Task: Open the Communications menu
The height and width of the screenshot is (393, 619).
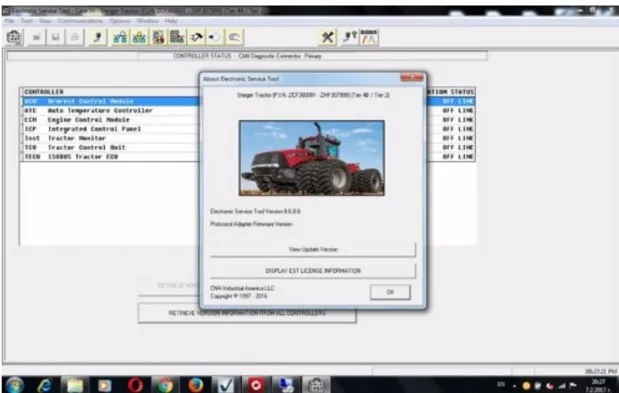Action: tap(81, 21)
